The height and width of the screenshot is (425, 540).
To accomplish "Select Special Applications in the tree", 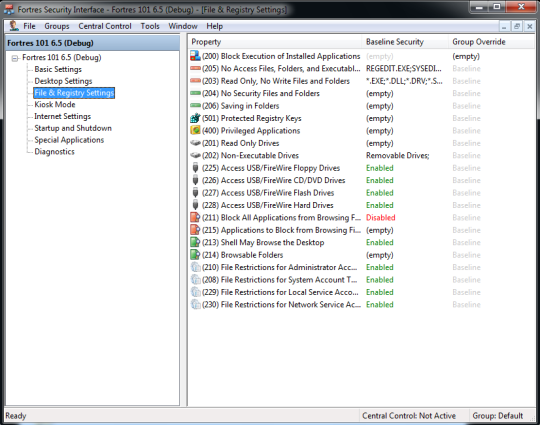I will click(x=69, y=139).
